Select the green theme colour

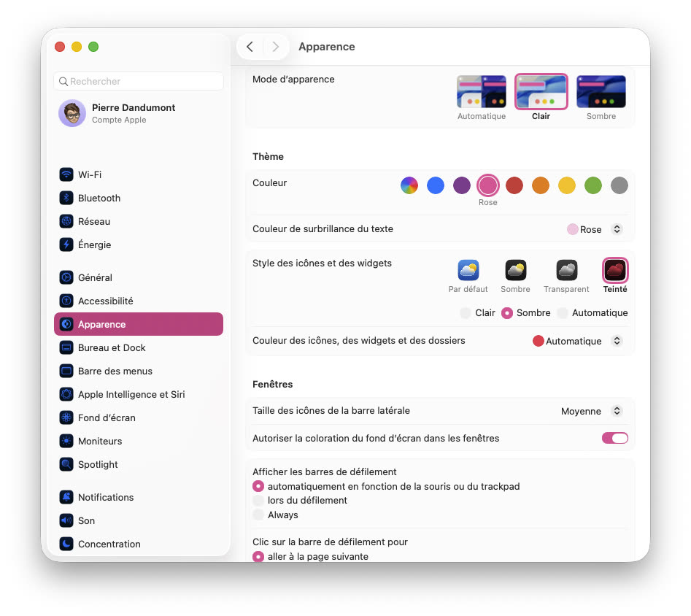click(593, 185)
